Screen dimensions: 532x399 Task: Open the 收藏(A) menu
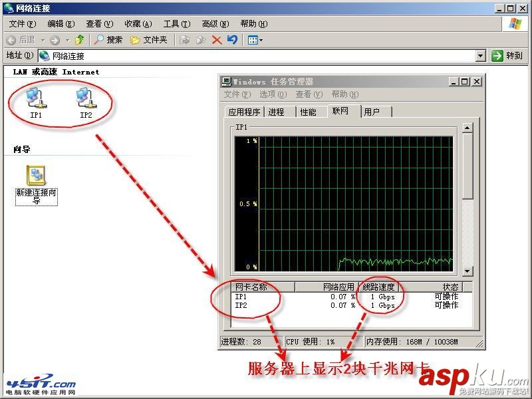tap(138, 24)
